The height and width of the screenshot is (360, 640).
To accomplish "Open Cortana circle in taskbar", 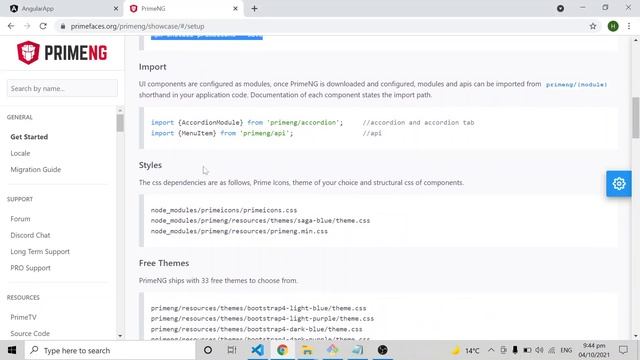I will tap(208, 350).
